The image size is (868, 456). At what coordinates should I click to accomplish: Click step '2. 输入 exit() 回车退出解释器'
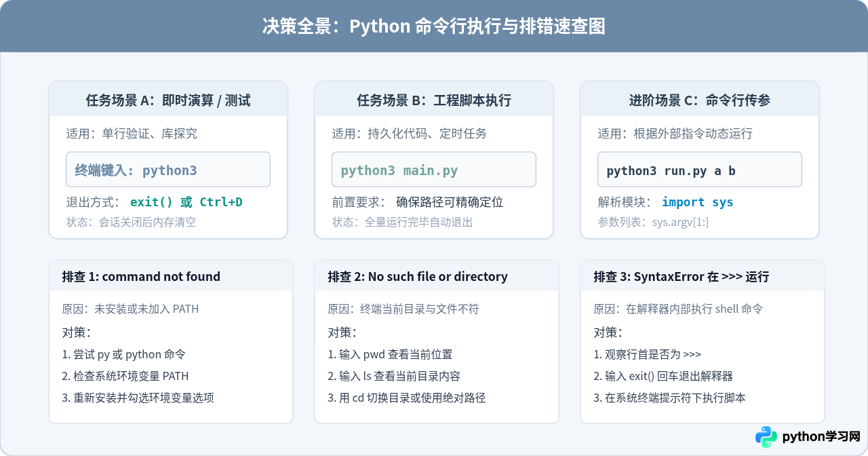tap(663, 376)
